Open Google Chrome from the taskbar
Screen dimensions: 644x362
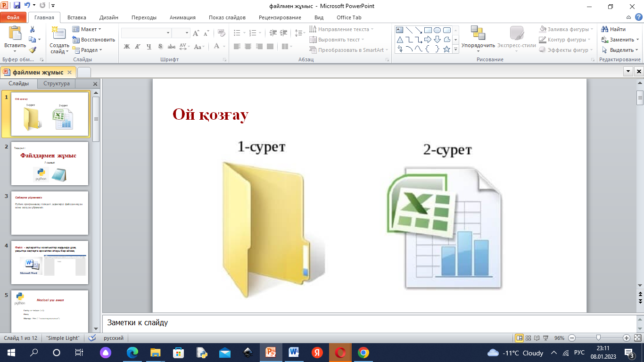click(x=363, y=353)
